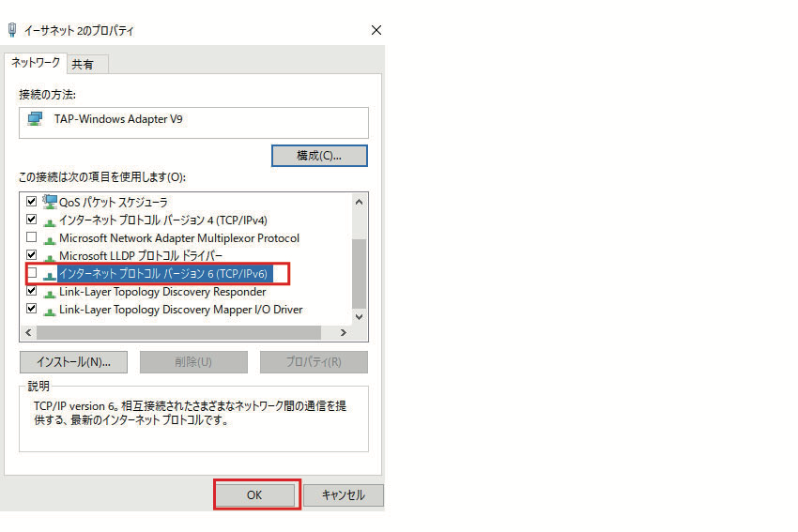Screen dimensions: 798x532
Task: Click the list's scroll up arrow
Action: tap(359, 202)
